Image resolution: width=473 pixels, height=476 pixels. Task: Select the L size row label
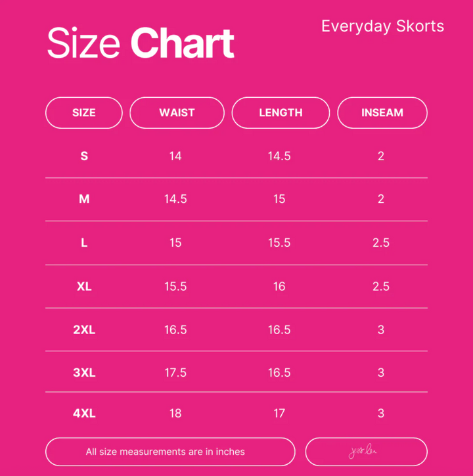pyautogui.click(x=84, y=243)
